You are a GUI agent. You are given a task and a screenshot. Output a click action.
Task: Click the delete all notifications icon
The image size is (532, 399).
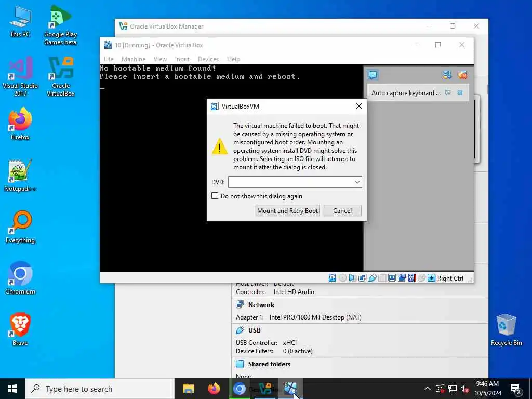click(x=462, y=75)
